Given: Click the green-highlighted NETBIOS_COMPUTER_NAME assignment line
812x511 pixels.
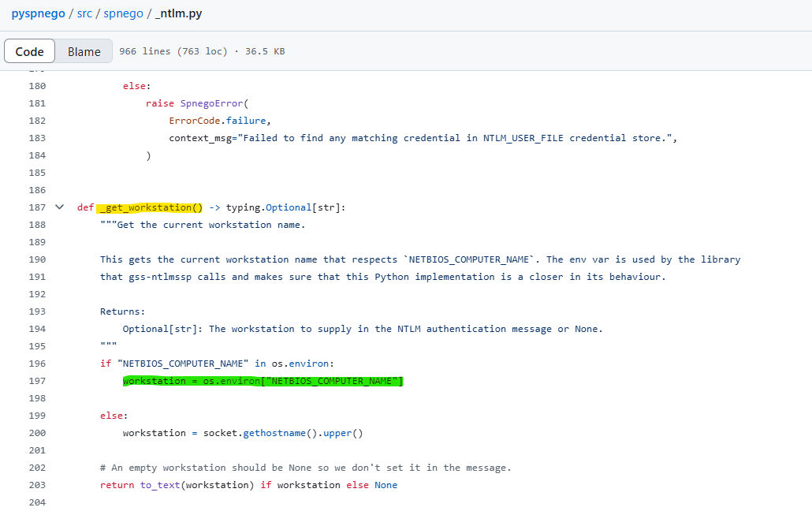Looking at the screenshot, I should coord(263,381).
